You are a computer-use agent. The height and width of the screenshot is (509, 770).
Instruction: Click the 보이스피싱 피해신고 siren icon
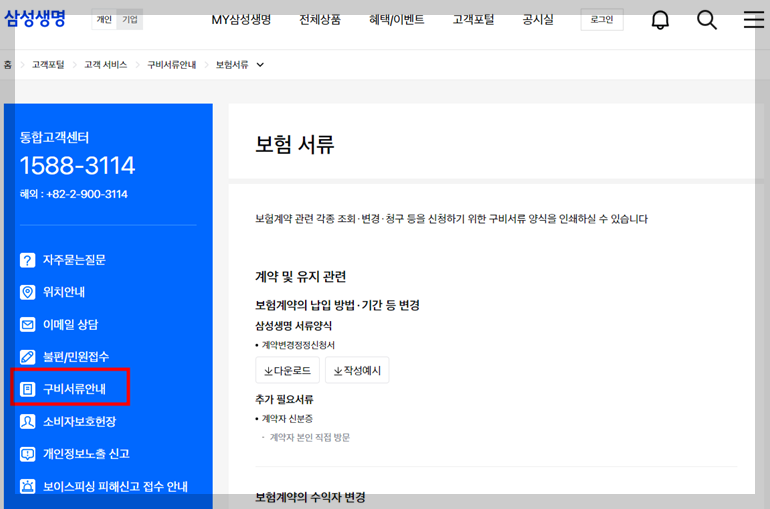pos(28,486)
